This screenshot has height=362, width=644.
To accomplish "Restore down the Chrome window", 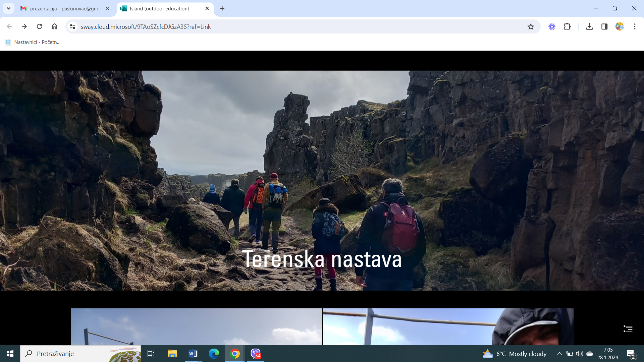I will pyautogui.click(x=615, y=8).
